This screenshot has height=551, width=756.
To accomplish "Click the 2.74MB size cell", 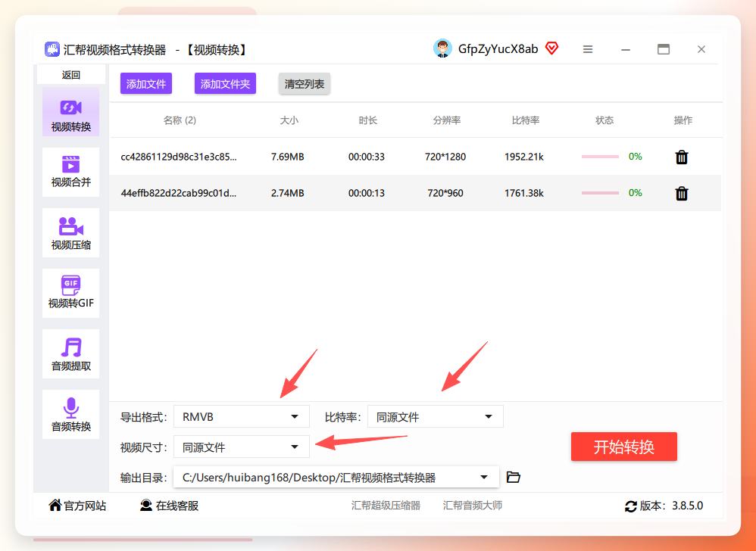I will (x=287, y=193).
